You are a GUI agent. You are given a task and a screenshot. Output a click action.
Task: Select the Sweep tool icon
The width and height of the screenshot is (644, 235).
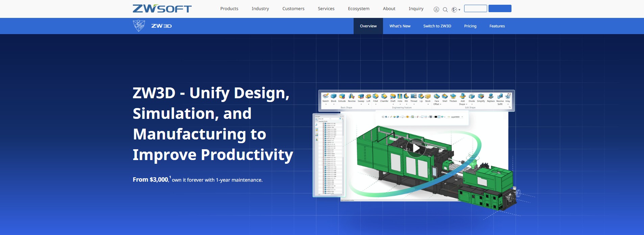coord(361,96)
